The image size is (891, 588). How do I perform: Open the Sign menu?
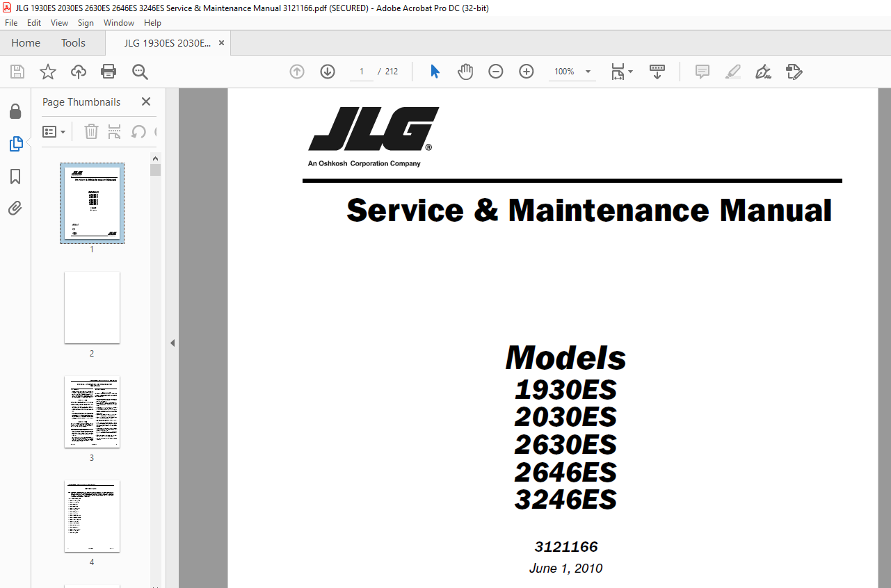pyautogui.click(x=86, y=23)
